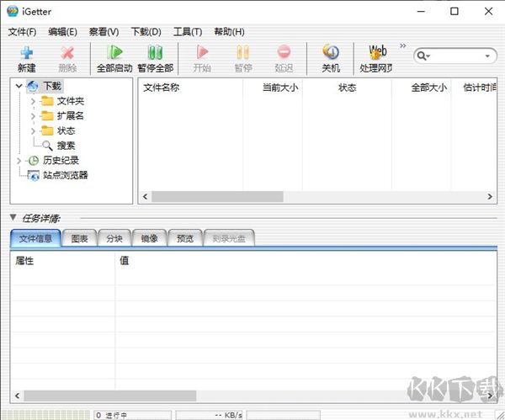505x420 pixels.
Task: Click the search magnifier icon in search box
Action: pos(422,56)
